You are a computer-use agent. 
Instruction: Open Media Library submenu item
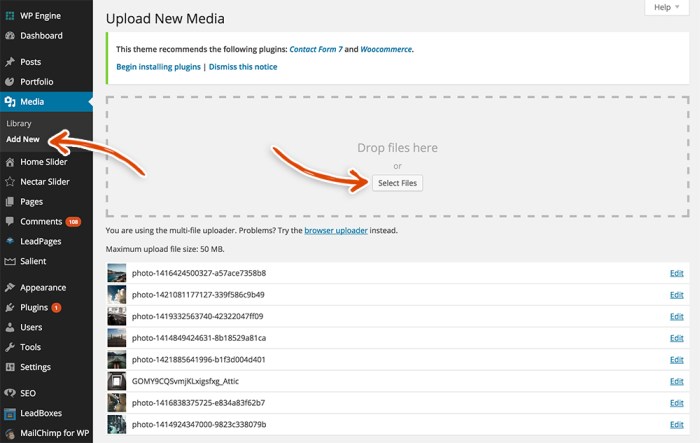click(19, 124)
